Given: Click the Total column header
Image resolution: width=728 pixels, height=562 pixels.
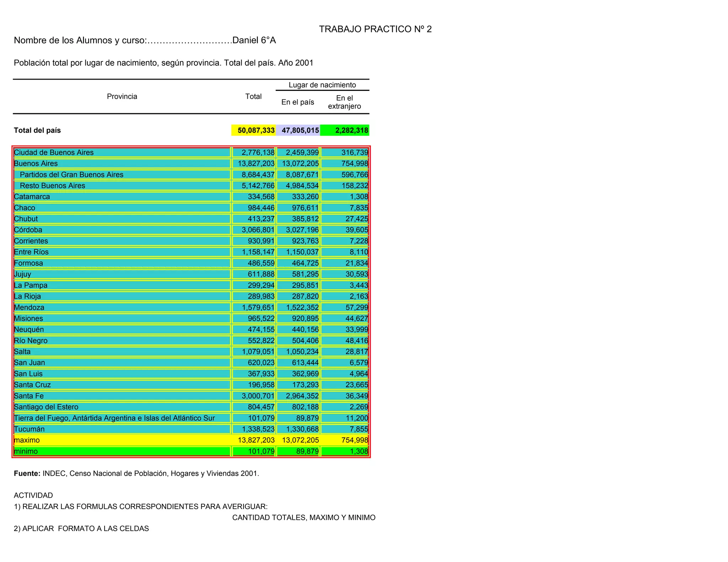Looking at the screenshot, I should point(253,97).
